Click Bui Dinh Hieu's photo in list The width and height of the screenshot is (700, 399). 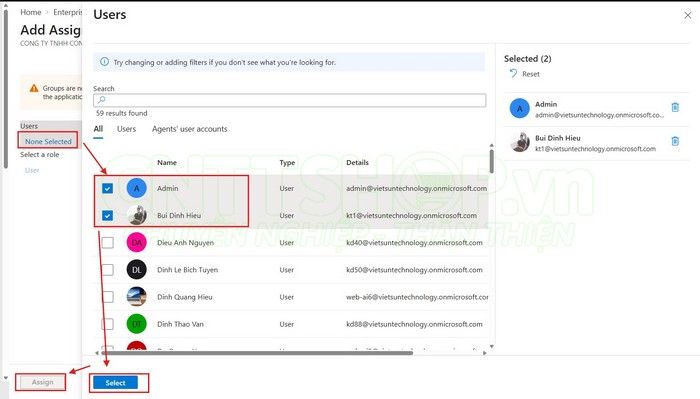(137, 216)
